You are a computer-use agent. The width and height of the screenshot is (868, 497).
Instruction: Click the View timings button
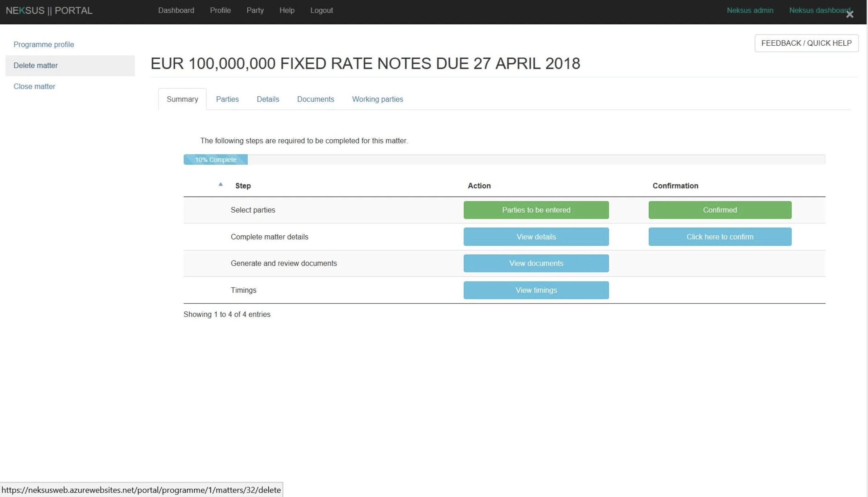(536, 290)
